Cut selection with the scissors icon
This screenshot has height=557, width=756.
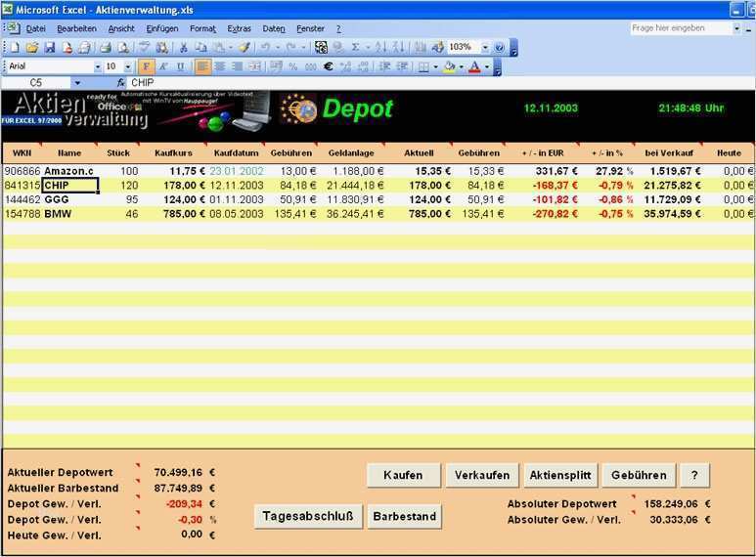pos(183,47)
